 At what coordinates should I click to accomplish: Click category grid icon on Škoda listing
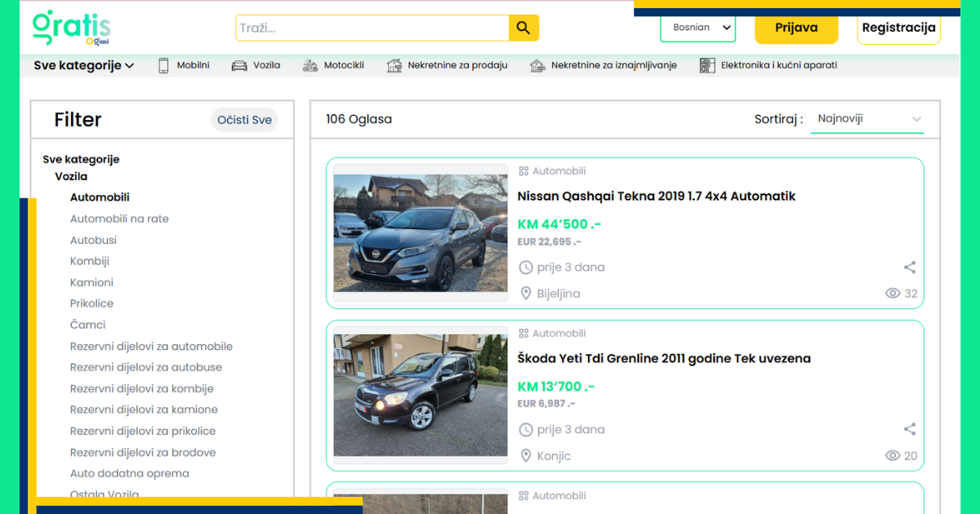tap(523, 334)
